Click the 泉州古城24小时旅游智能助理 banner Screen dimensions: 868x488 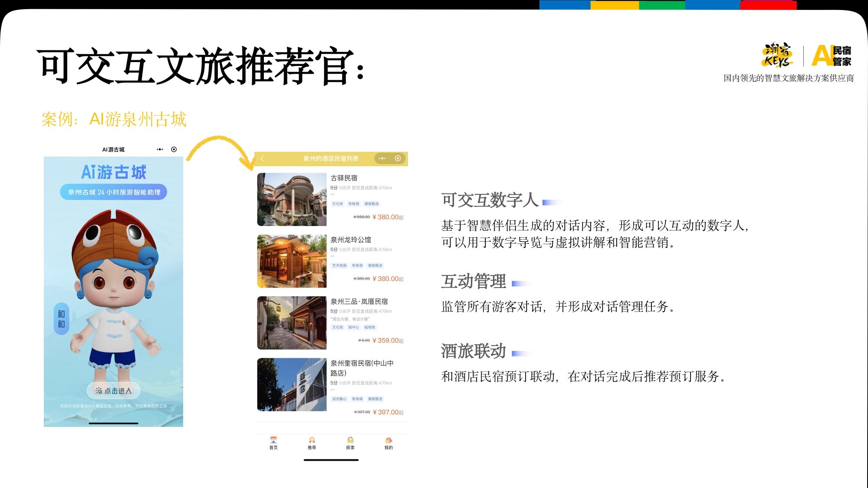point(114,192)
